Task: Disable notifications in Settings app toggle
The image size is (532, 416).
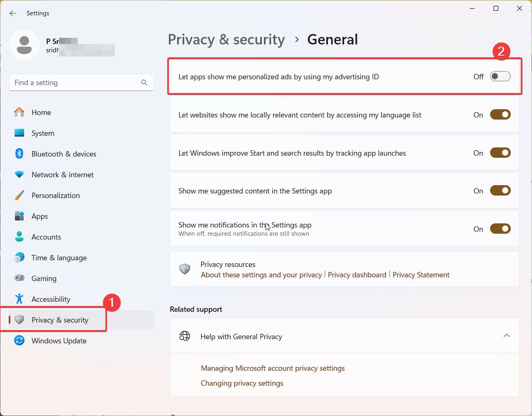Action: (x=500, y=229)
